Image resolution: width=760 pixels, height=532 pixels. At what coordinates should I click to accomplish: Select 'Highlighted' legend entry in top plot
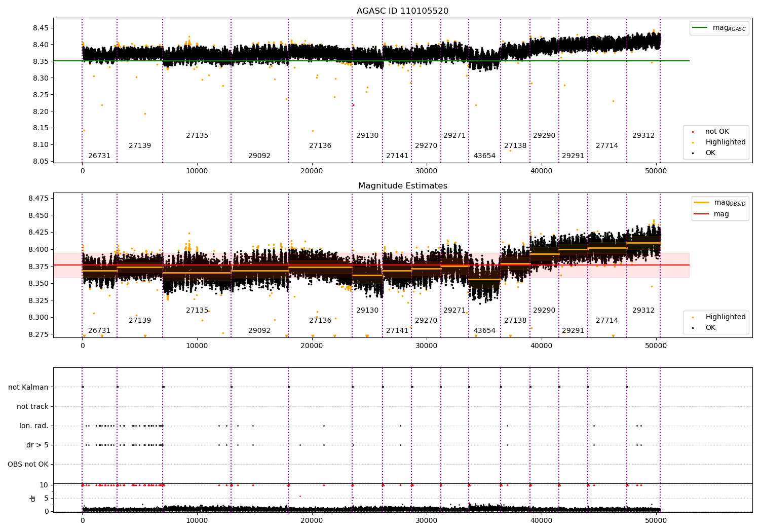[x=719, y=142]
